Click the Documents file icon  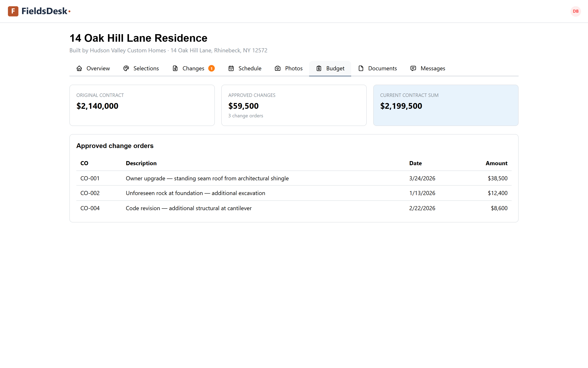pyautogui.click(x=361, y=68)
